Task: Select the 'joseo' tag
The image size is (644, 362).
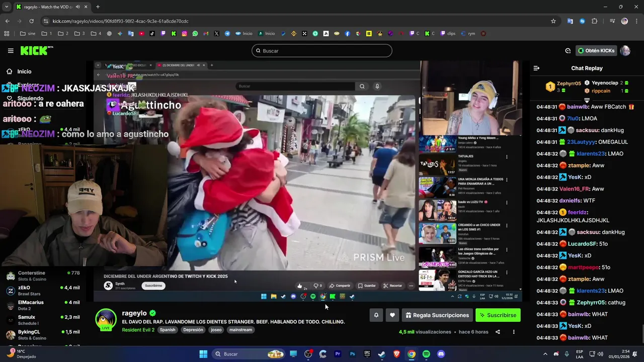Action: tap(216, 330)
